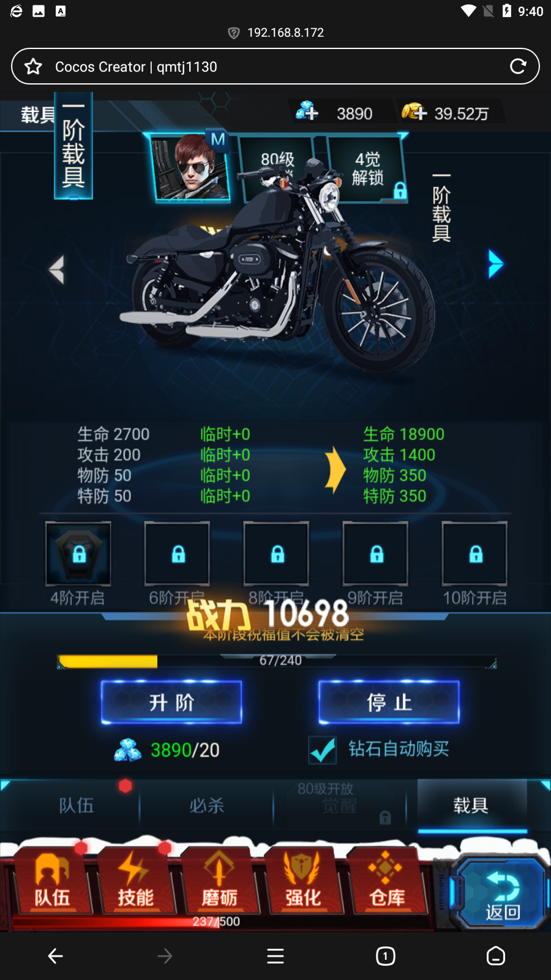Bookmark the page with the star icon
The image size is (551, 980).
(33, 66)
